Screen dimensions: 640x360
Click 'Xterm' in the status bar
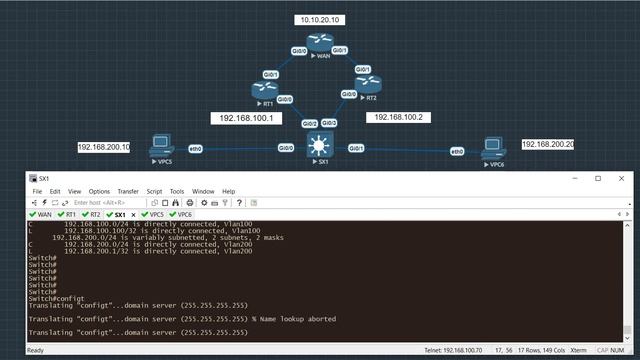(578, 350)
